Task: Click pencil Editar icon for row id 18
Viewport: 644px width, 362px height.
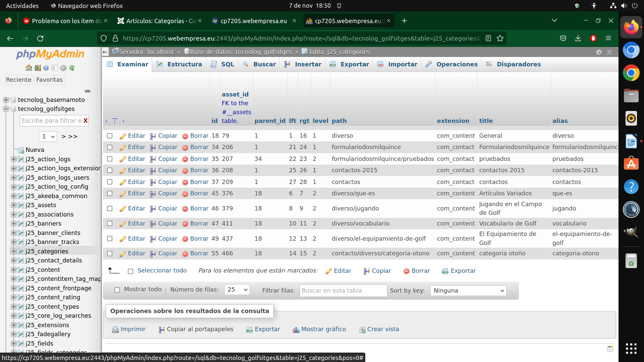Action: [x=123, y=136]
